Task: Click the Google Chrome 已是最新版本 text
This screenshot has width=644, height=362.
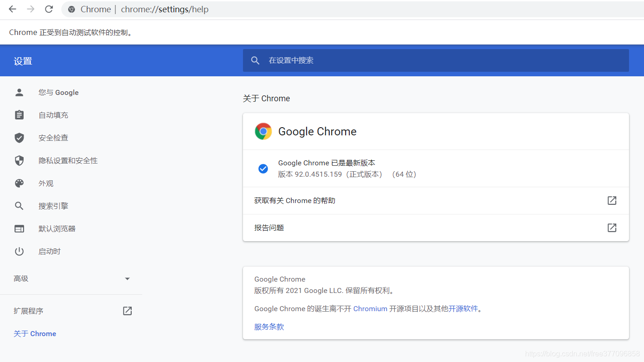Action: pyautogui.click(x=327, y=163)
